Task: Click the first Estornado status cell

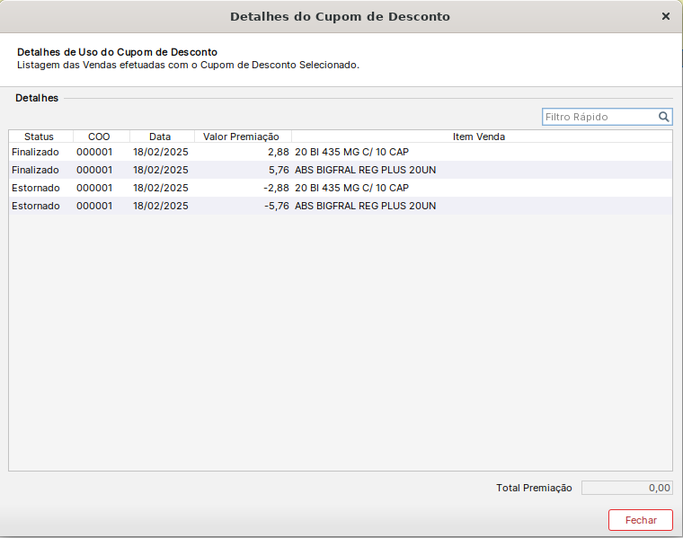Action: click(x=35, y=188)
